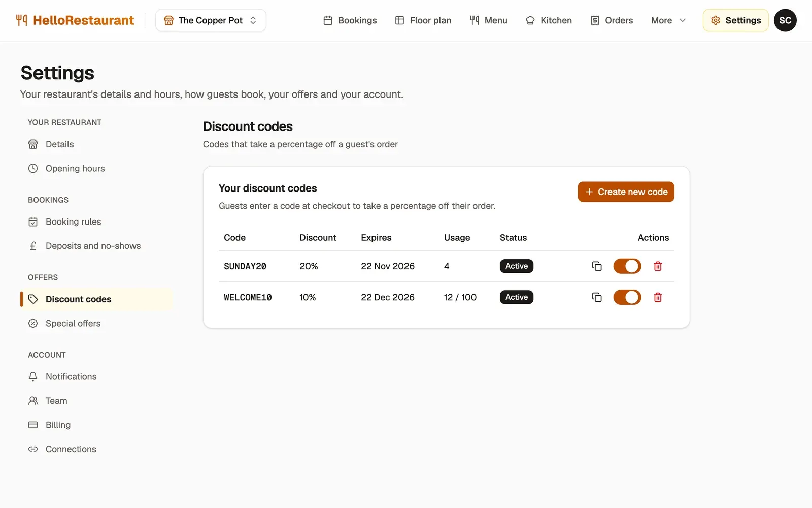The height and width of the screenshot is (508, 812).
Task: Open Team settings
Action: coord(96,401)
